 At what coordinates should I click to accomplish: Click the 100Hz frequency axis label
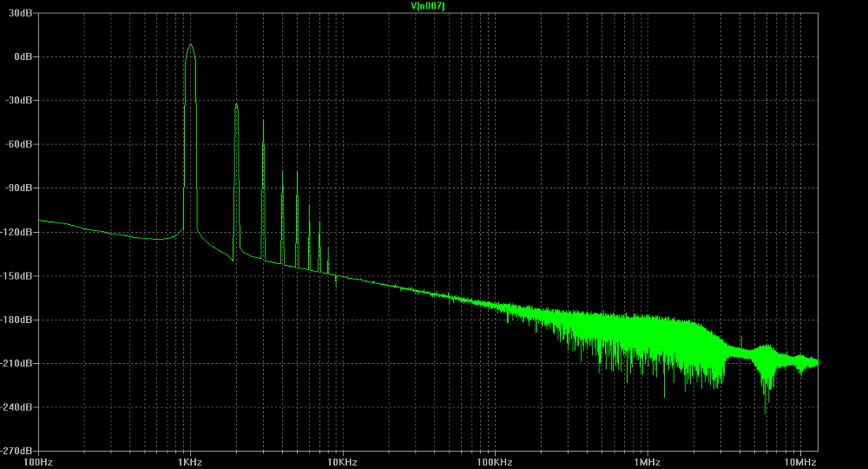pyautogui.click(x=40, y=461)
